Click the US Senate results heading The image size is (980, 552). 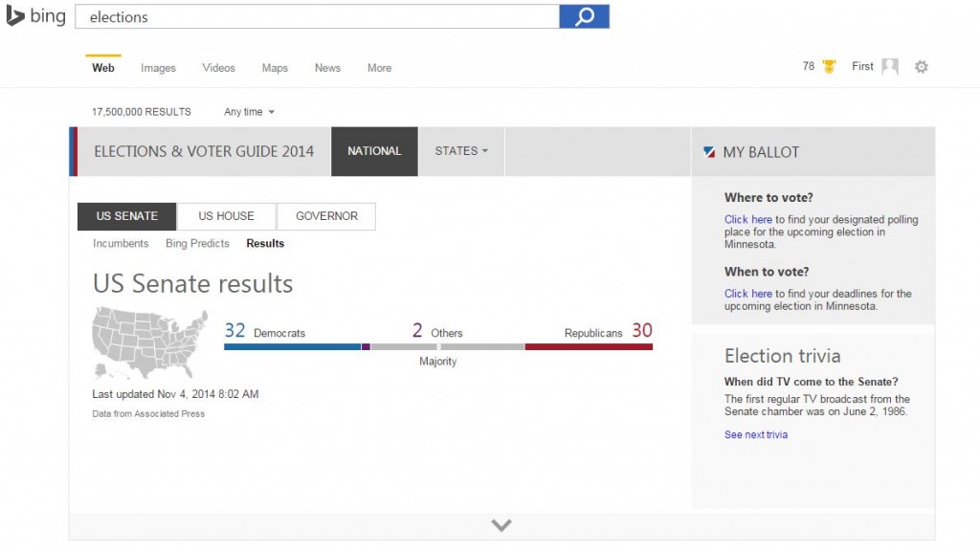192,283
